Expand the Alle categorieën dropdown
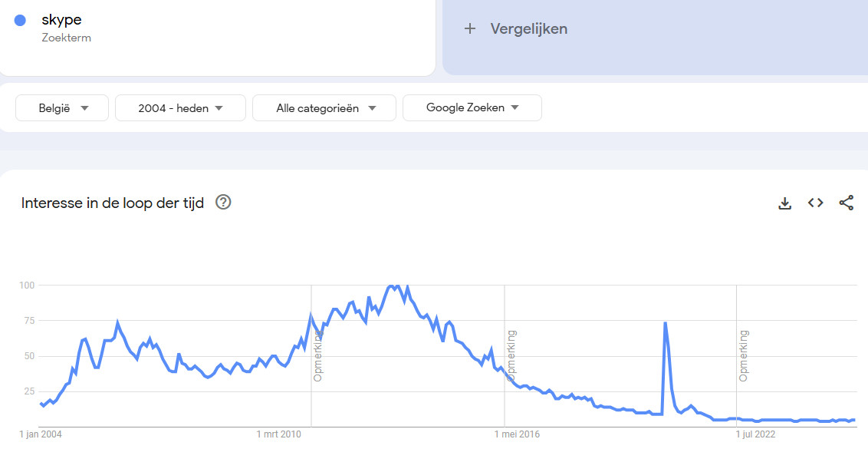This screenshot has height=472, width=868. [324, 107]
